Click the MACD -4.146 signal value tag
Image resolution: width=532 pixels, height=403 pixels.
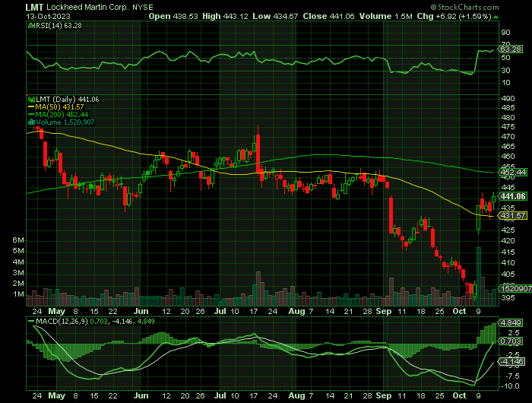coord(511,362)
